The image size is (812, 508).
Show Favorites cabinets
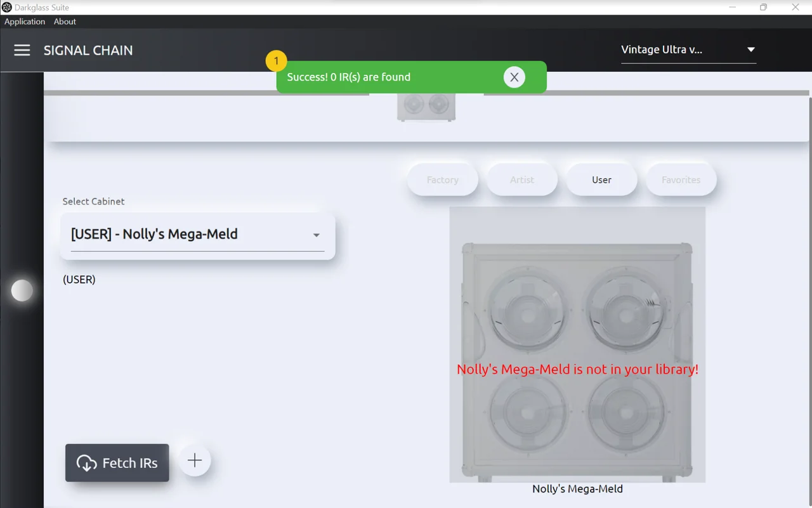point(681,180)
